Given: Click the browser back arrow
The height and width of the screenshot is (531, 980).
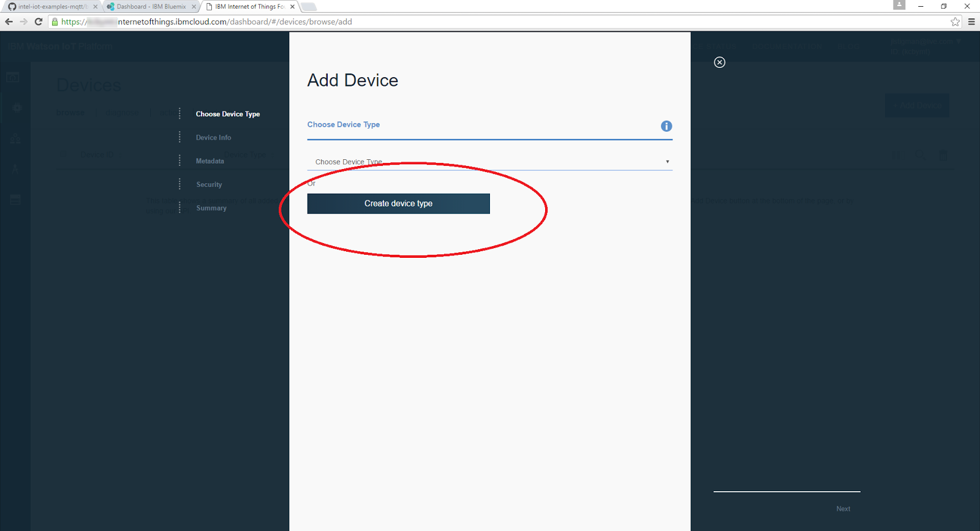Looking at the screenshot, I should pos(9,21).
